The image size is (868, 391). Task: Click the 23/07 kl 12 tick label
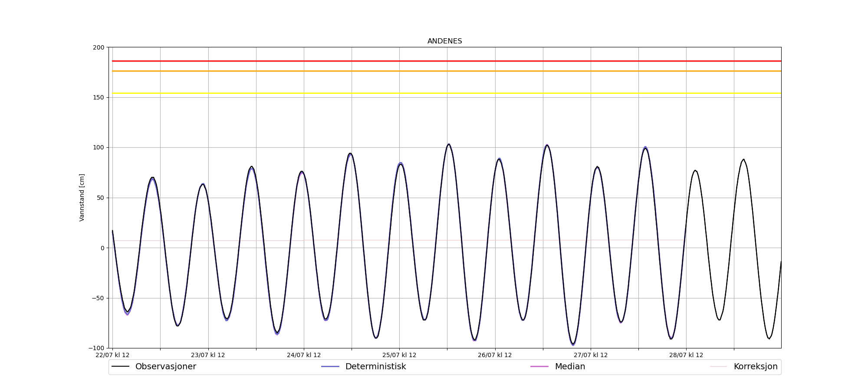point(208,355)
